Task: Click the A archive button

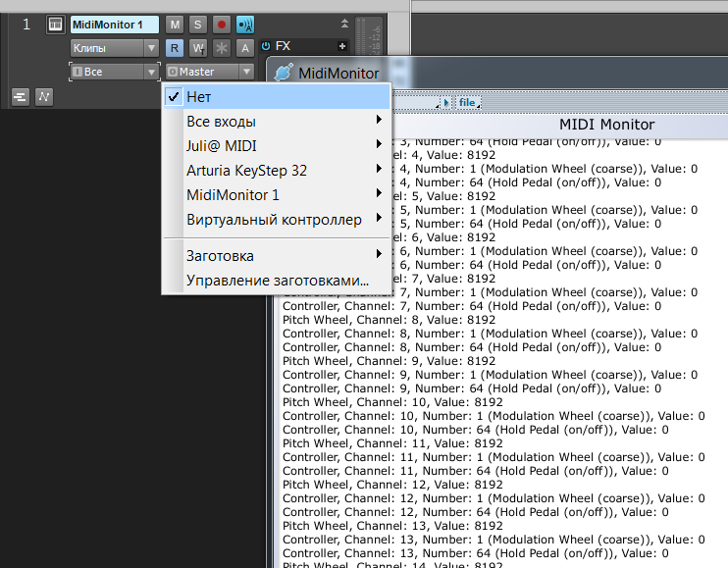Action: click(x=245, y=48)
